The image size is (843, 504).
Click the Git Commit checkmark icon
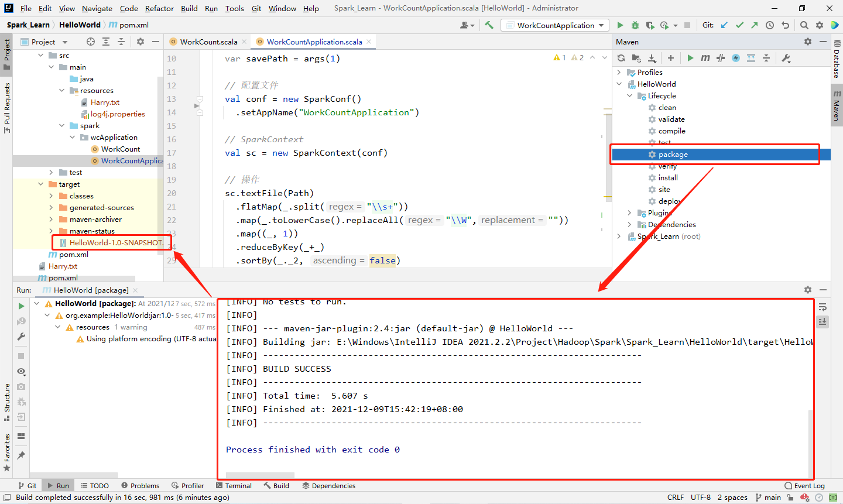pos(739,25)
